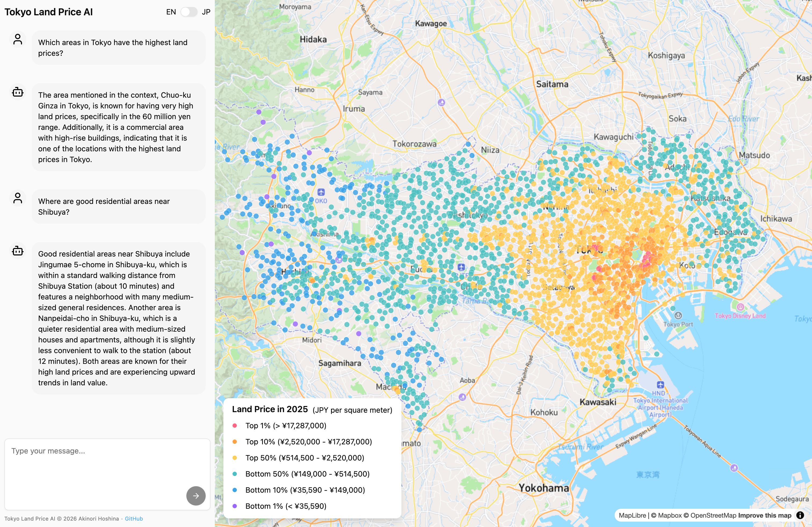Image resolution: width=812 pixels, height=527 pixels.
Task: Click the Bottom 10% blue legend dot
Action: (235, 490)
